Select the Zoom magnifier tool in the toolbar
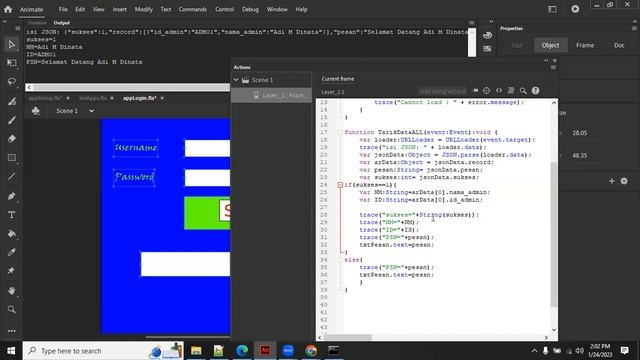 (x=11, y=309)
